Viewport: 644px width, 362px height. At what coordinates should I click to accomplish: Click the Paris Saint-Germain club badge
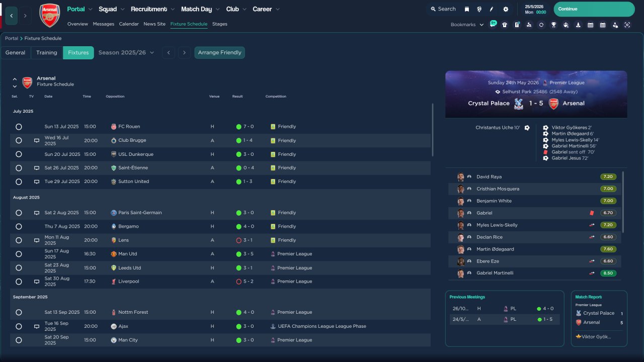pos(114,213)
